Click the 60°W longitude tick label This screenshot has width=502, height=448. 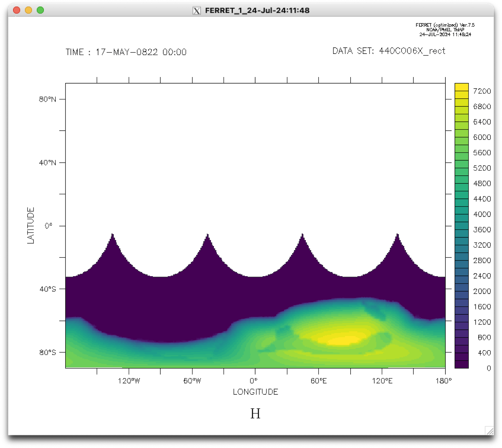[x=192, y=381]
